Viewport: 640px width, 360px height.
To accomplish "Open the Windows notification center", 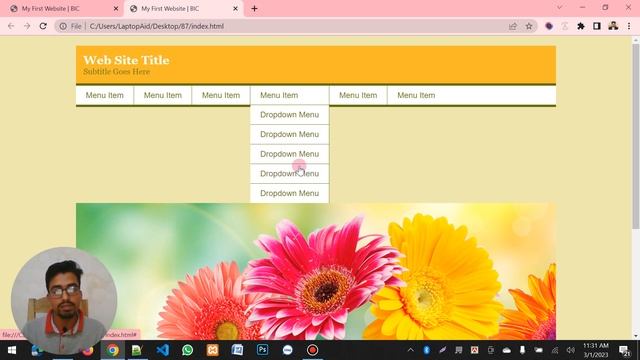I will tap(624, 350).
